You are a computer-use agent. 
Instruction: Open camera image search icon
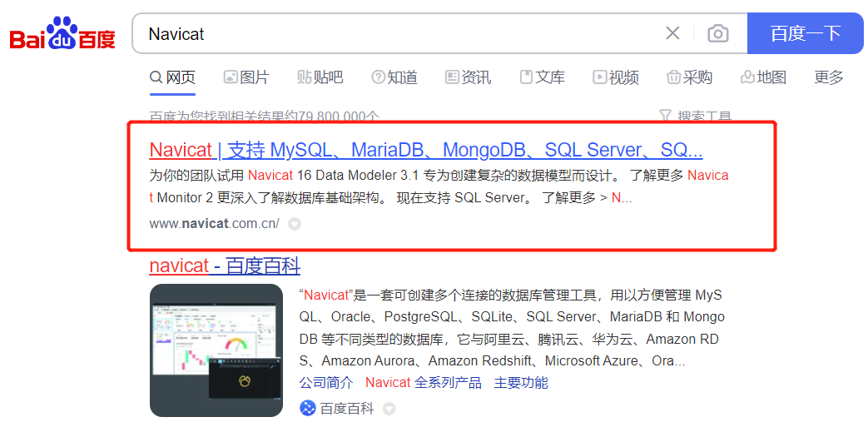point(718,34)
